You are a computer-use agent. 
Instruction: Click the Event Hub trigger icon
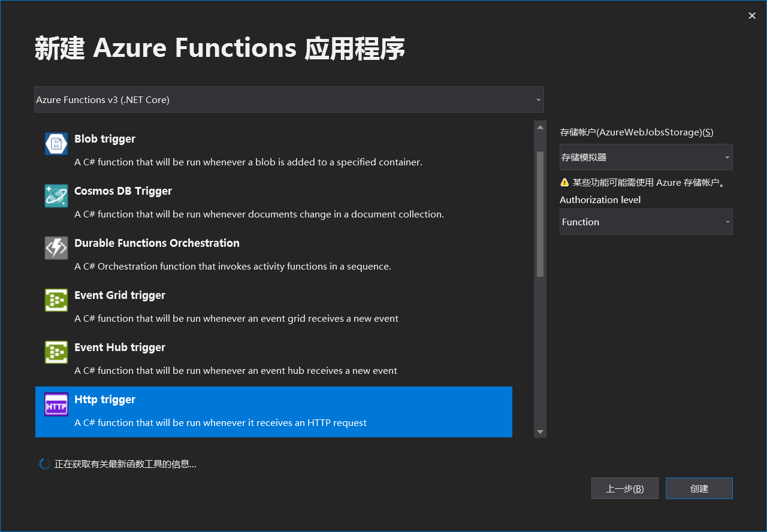[x=56, y=352]
